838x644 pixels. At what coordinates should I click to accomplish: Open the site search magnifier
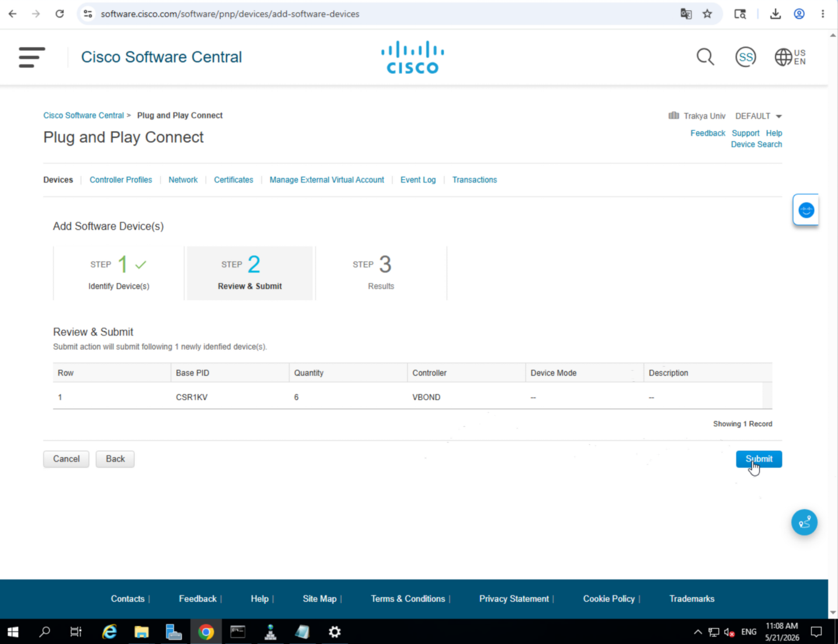[705, 57]
